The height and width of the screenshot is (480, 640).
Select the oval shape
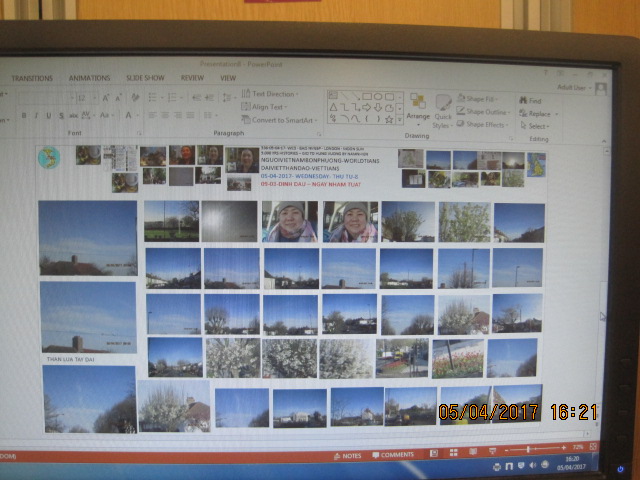(x=378, y=96)
